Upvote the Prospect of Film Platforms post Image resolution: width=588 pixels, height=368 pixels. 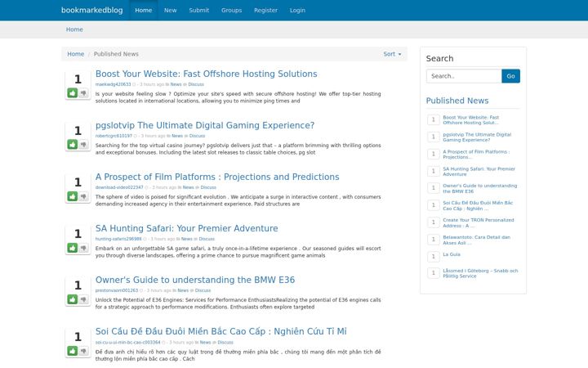pyautogui.click(x=73, y=196)
